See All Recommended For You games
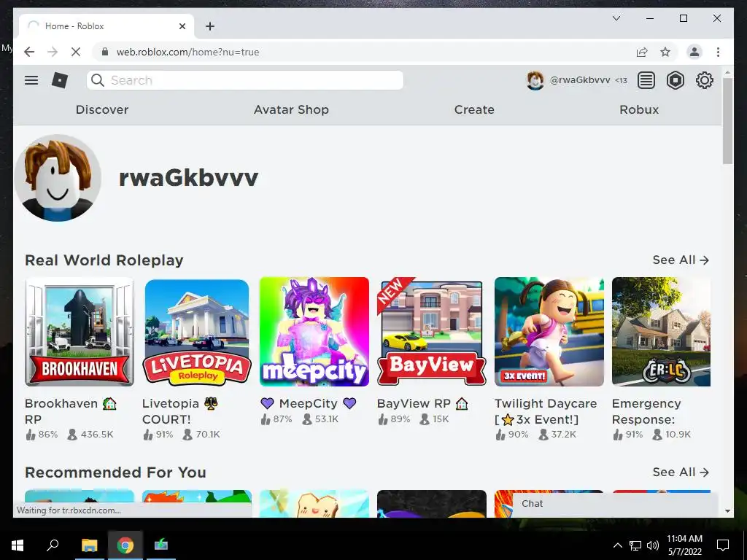The image size is (747, 560). (x=681, y=472)
